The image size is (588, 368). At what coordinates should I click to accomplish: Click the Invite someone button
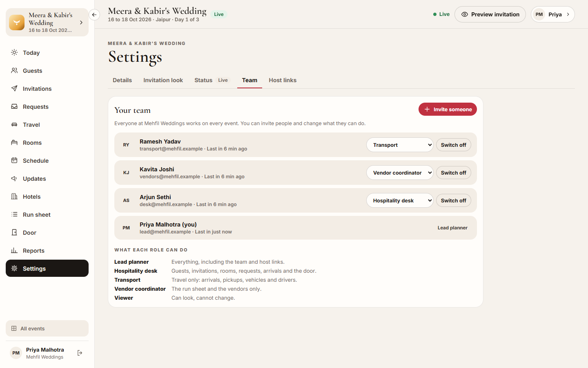448,109
